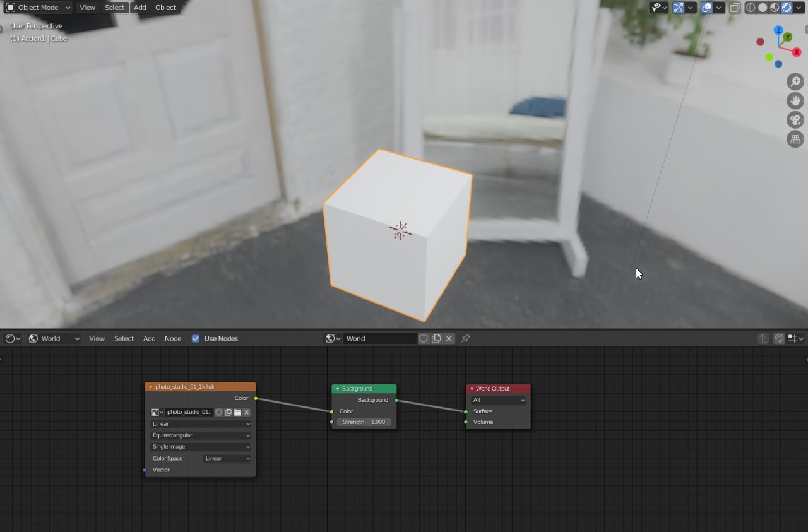
Task: Click the parent node tree arrow icon
Action: [x=763, y=338]
